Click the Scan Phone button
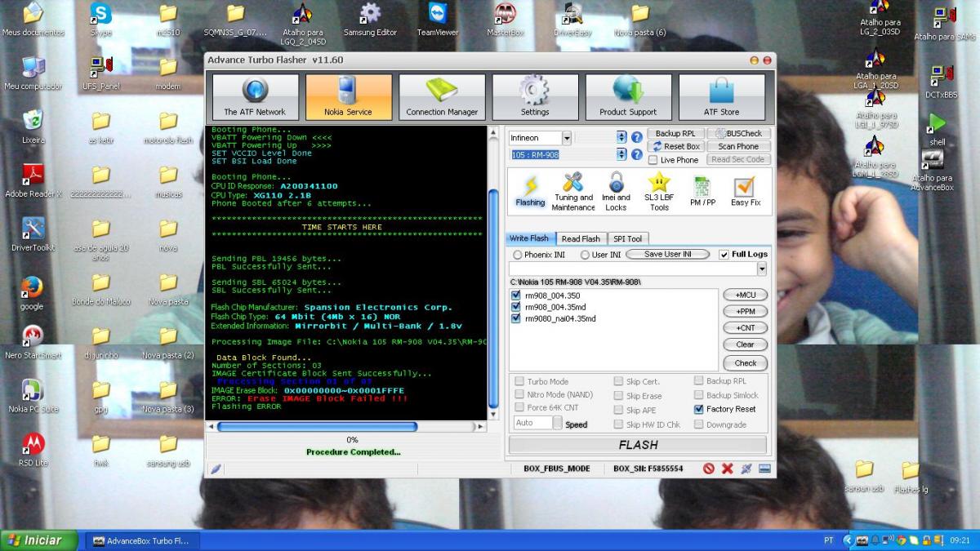 click(x=738, y=147)
